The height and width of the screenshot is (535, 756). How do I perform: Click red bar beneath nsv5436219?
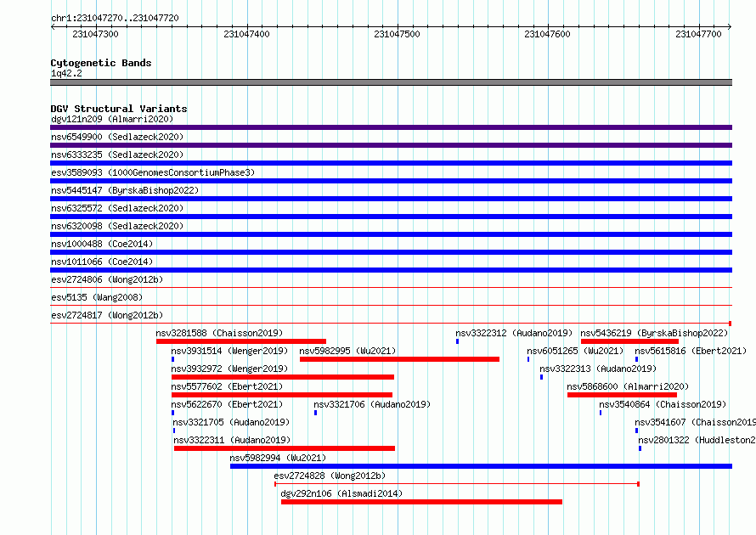pyautogui.click(x=629, y=341)
